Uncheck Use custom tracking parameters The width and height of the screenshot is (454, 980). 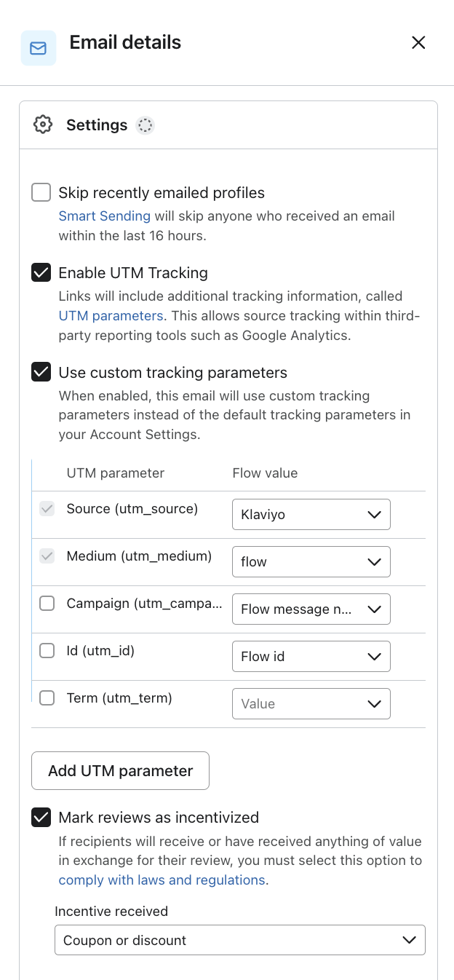click(x=41, y=372)
